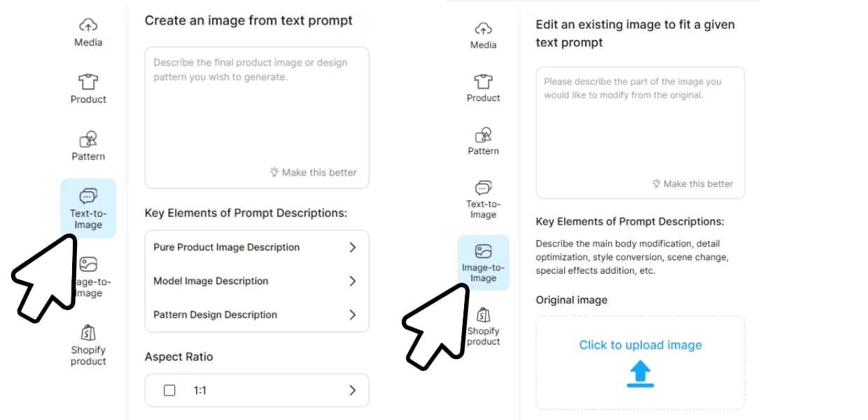
Task: Tick the 1:1 aspect ratio checkbox
Action: point(169,391)
